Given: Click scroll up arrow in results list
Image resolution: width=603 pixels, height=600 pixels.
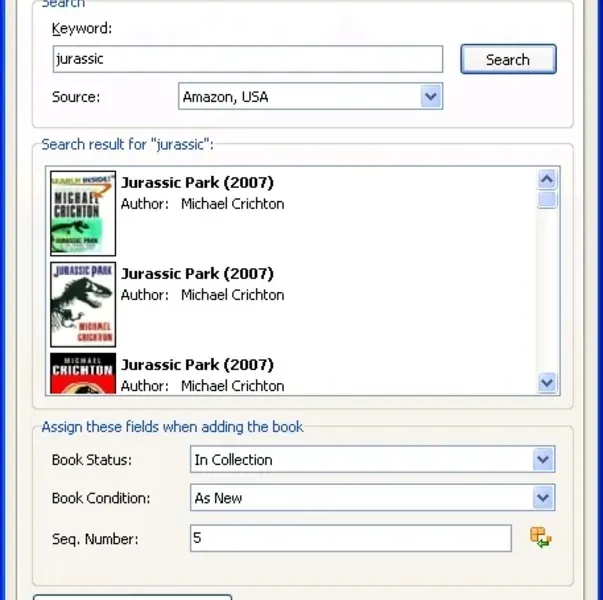Looking at the screenshot, I should pos(547,179).
